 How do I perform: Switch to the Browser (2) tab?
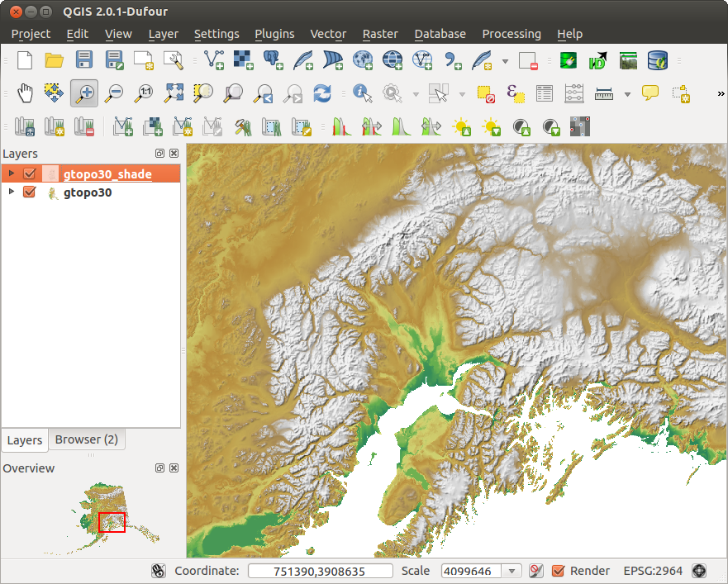tap(87, 439)
